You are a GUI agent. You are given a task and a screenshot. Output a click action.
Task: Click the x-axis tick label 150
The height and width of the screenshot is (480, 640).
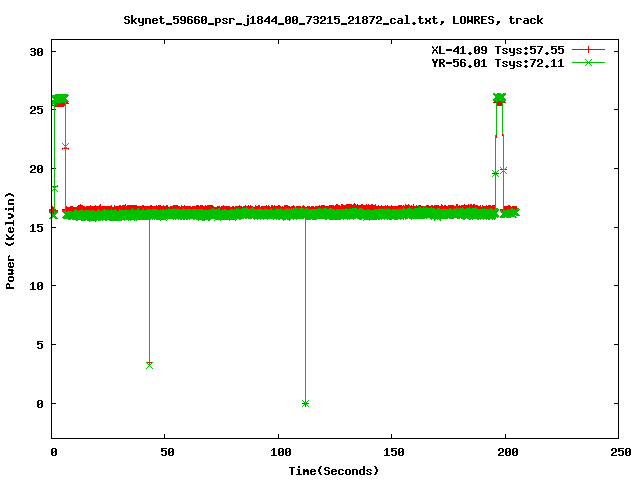tap(394, 452)
